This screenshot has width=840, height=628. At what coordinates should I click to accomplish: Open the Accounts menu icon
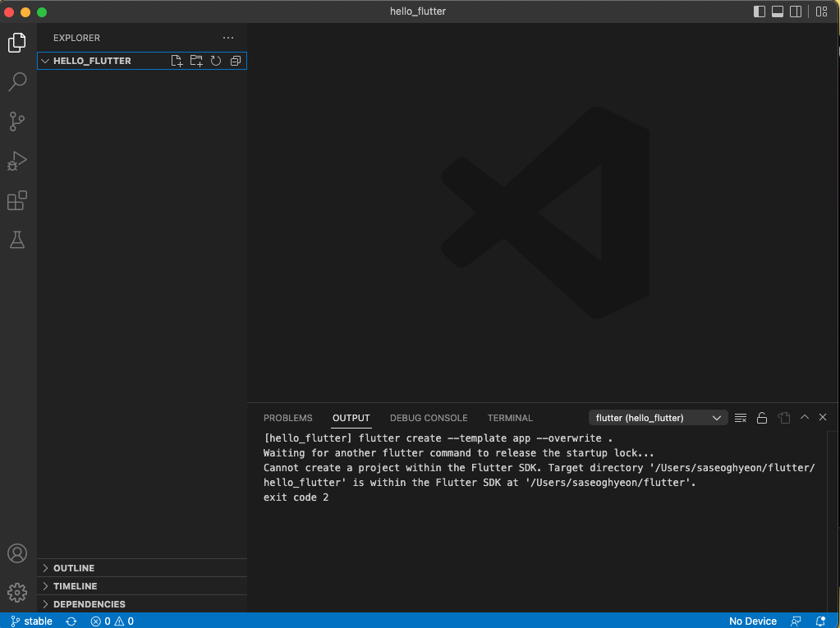[x=17, y=553]
